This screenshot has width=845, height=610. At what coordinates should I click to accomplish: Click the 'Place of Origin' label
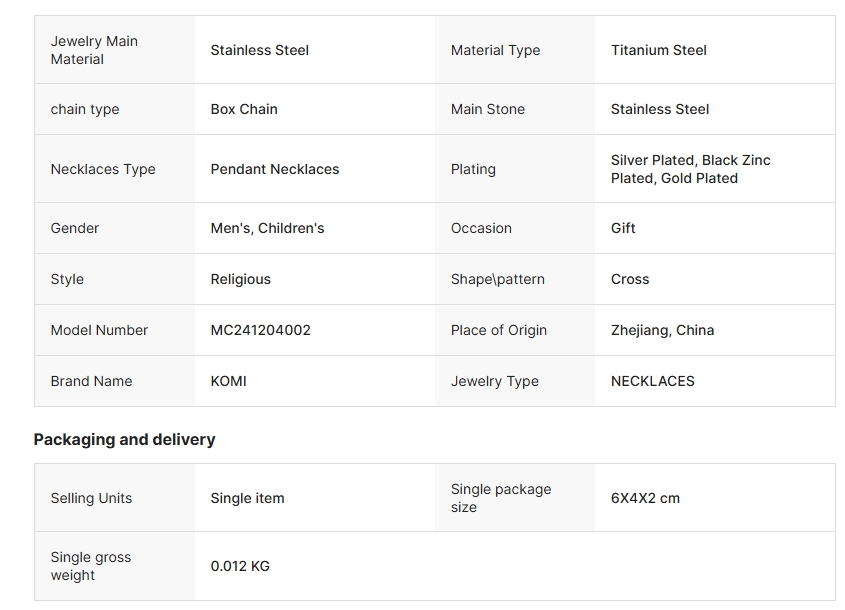coord(498,330)
